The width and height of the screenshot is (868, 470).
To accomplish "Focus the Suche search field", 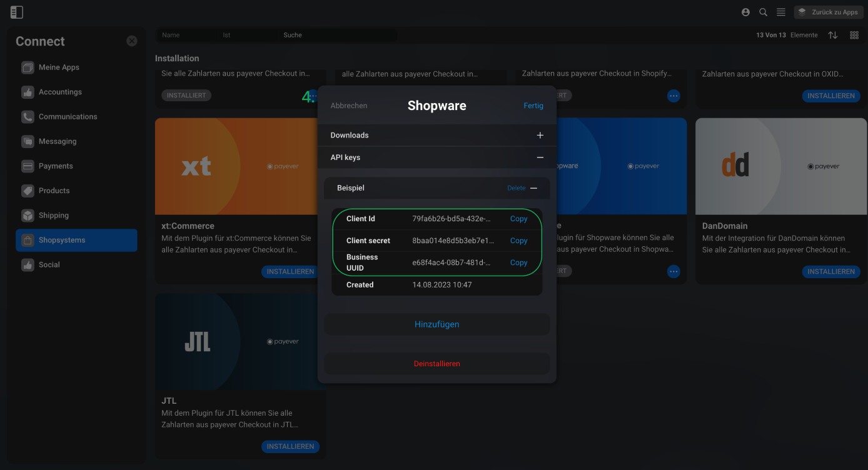I will 338,35.
